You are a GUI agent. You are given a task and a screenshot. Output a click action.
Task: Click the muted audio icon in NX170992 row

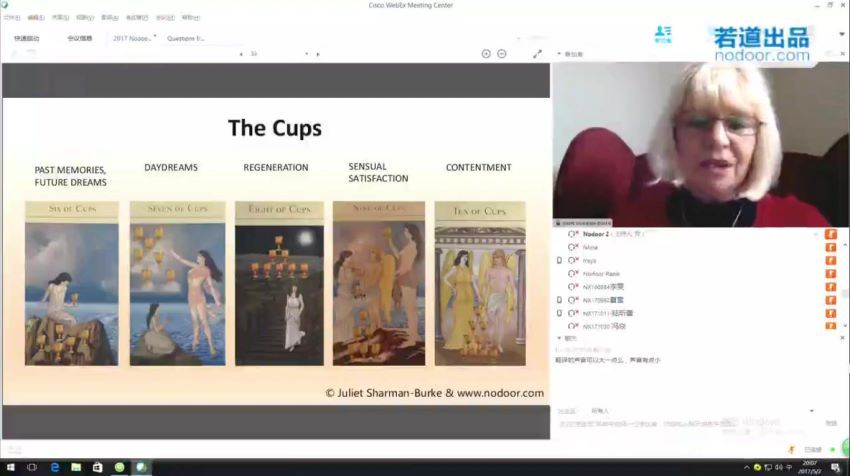[x=573, y=300]
